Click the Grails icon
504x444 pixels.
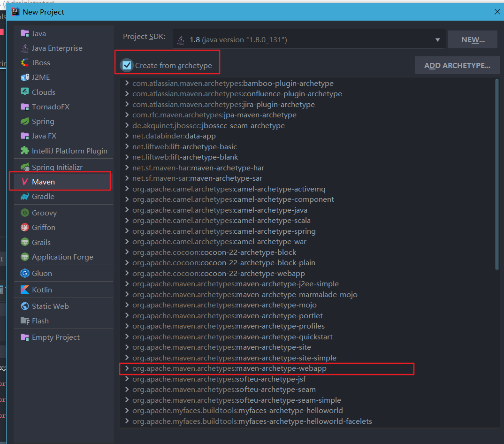(25, 242)
